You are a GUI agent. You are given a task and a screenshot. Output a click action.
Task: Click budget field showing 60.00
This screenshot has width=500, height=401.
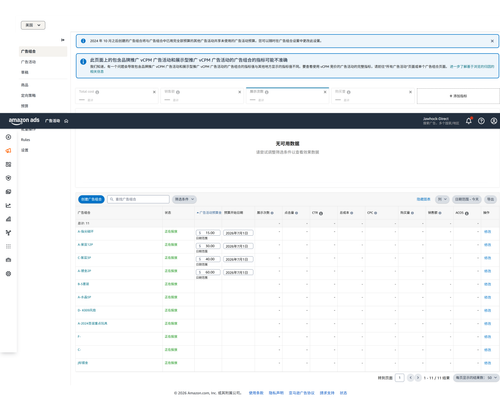coord(208,272)
